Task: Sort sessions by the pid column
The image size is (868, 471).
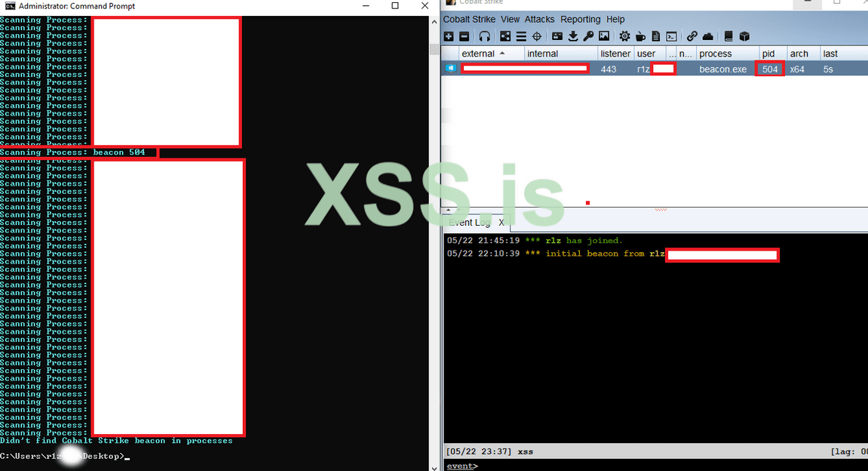Action: click(x=773, y=54)
